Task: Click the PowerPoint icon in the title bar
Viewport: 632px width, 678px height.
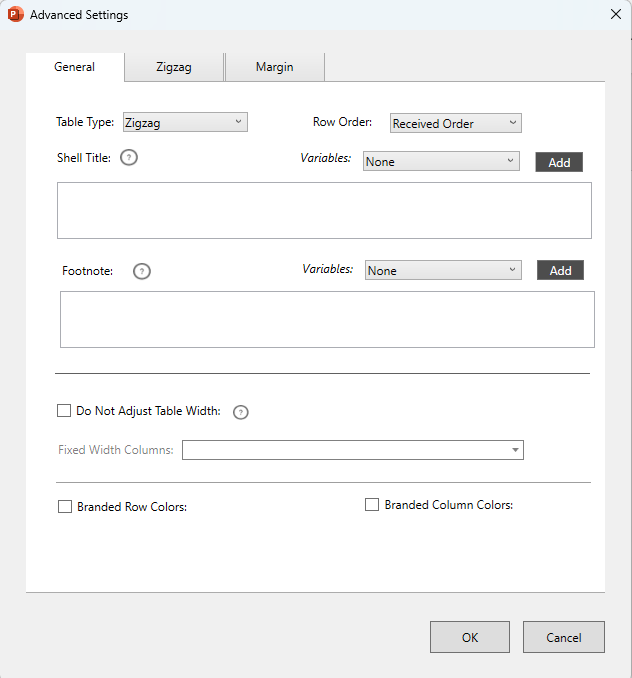Action: point(15,14)
